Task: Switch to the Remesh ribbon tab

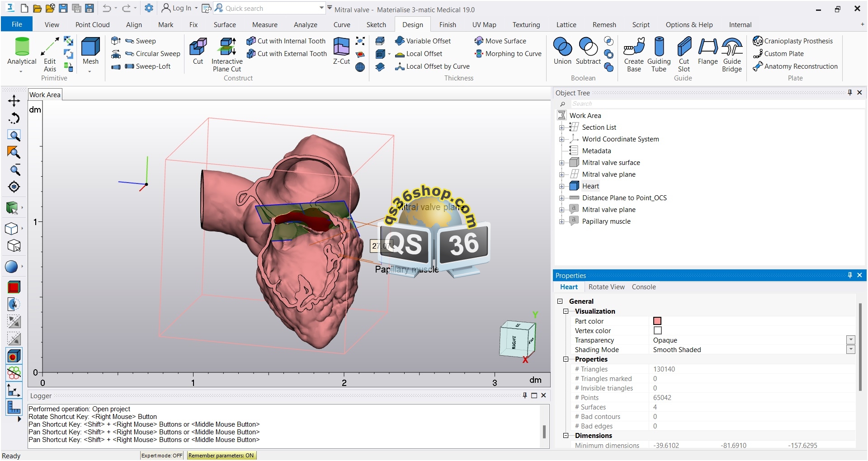Action: click(604, 25)
